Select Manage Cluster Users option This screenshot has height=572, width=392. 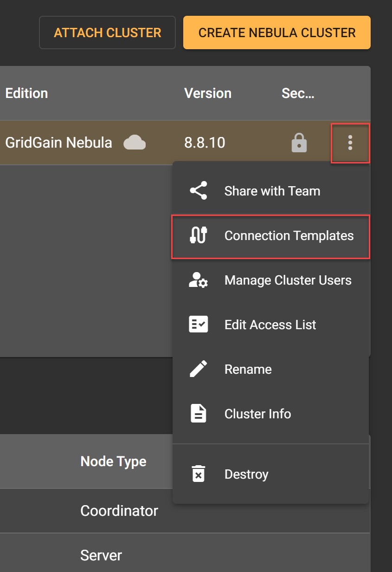click(x=288, y=280)
